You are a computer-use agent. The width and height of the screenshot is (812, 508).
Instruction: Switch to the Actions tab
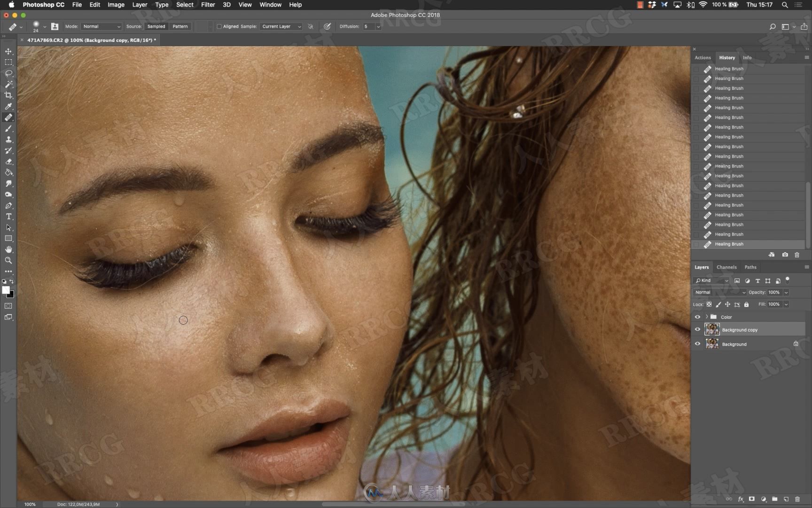pos(703,57)
